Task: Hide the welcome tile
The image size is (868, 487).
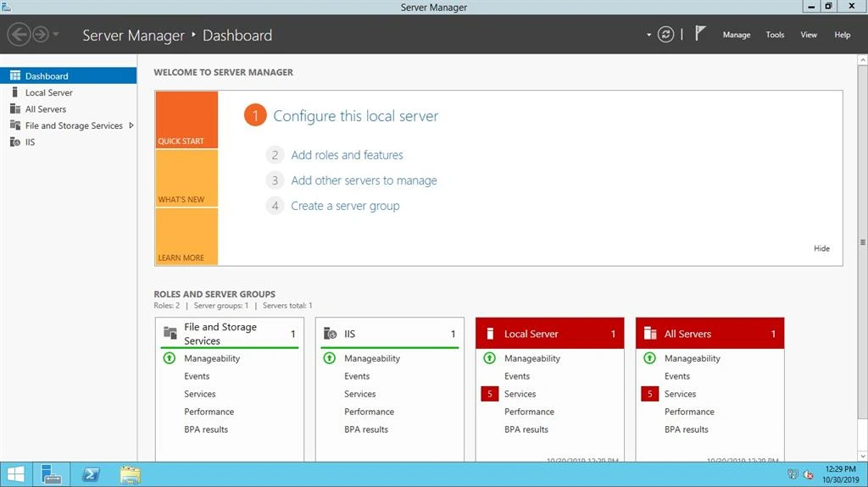Action: tap(821, 248)
